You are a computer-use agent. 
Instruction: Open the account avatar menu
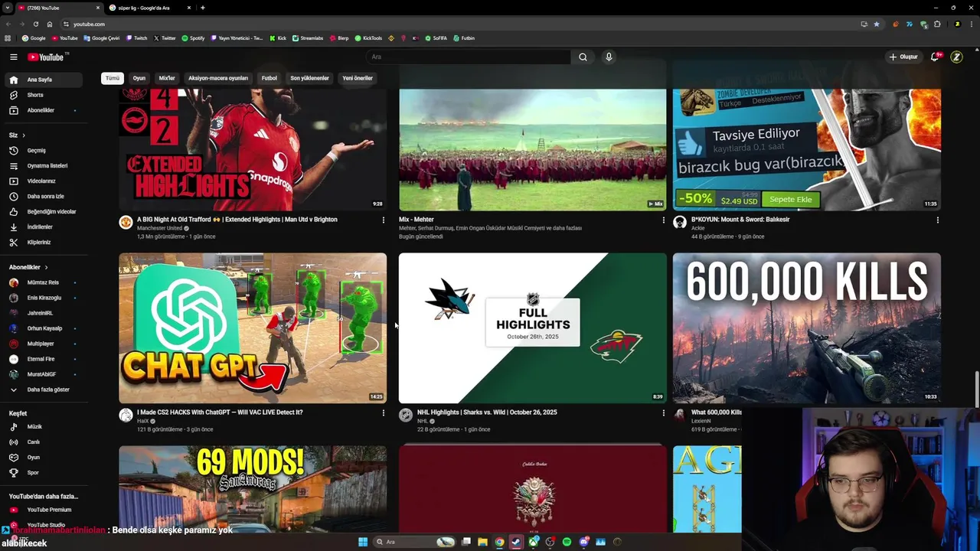[956, 57]
